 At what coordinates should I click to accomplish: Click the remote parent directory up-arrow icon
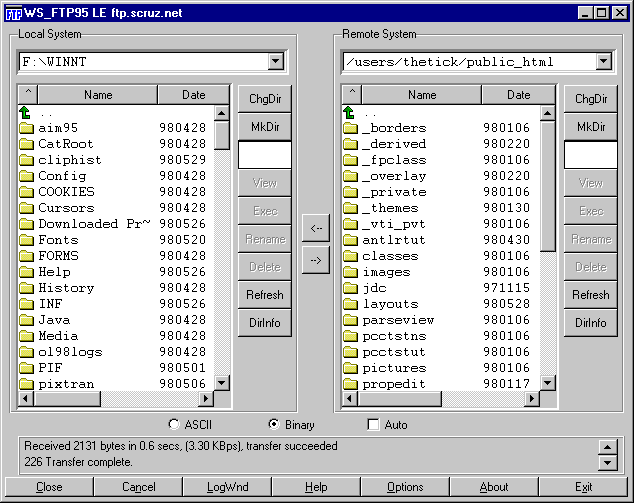[349, 112]
